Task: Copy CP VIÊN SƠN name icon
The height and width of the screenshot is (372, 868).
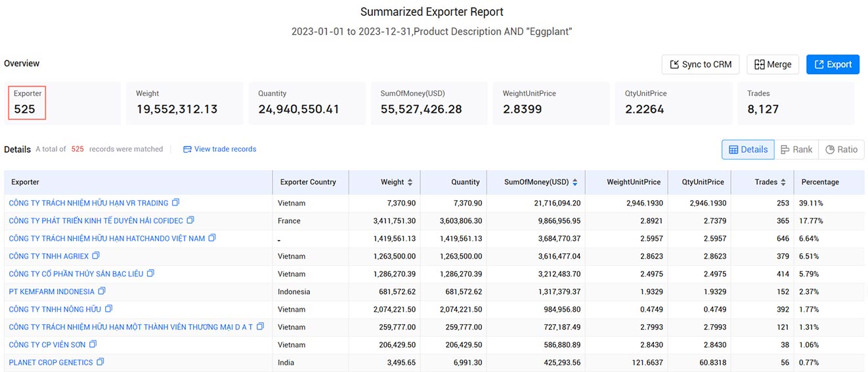Action: click(x=93, y=344)
